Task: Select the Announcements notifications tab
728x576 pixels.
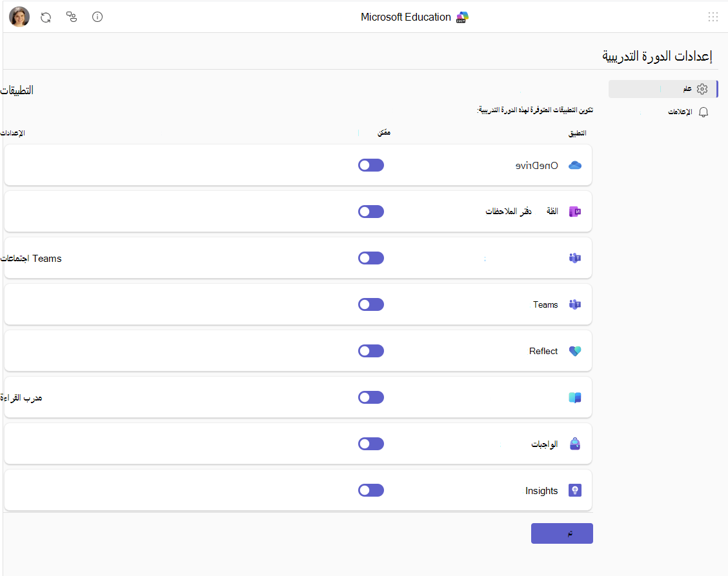Action: (663, 112)
